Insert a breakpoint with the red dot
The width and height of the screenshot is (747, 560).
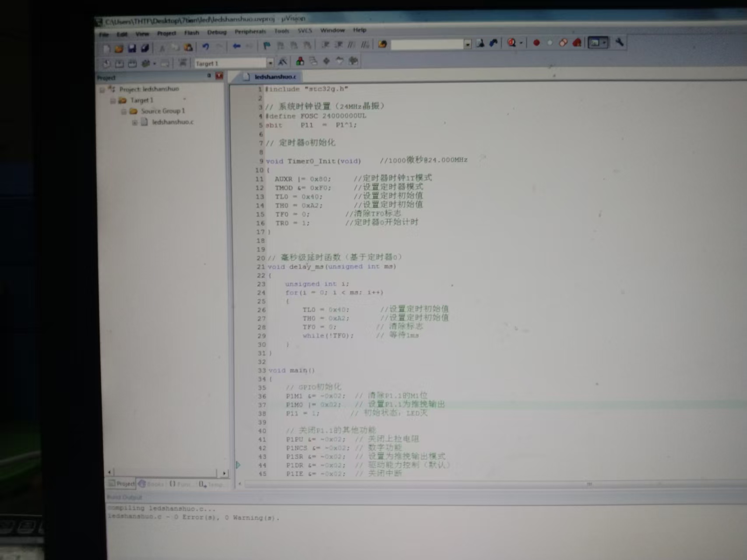(x=536, y=42)
